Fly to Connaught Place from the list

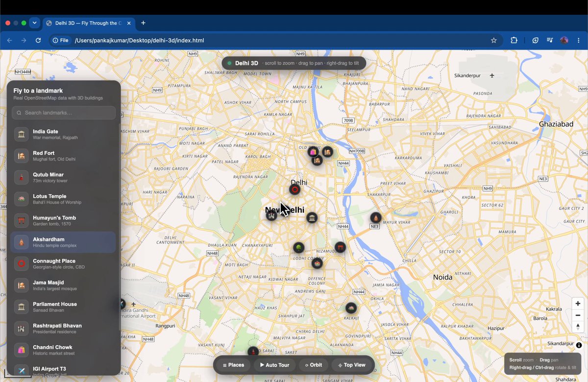click(x=63, y=263)
